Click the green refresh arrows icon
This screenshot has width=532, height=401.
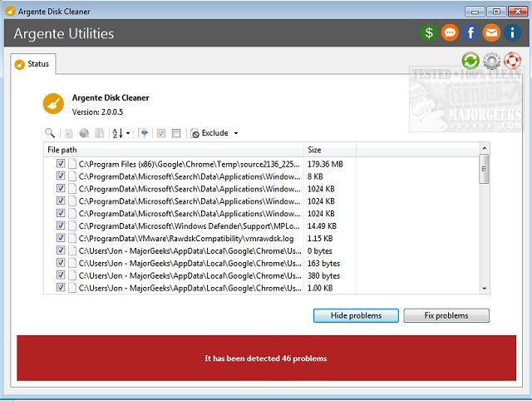tap(470, 61)
